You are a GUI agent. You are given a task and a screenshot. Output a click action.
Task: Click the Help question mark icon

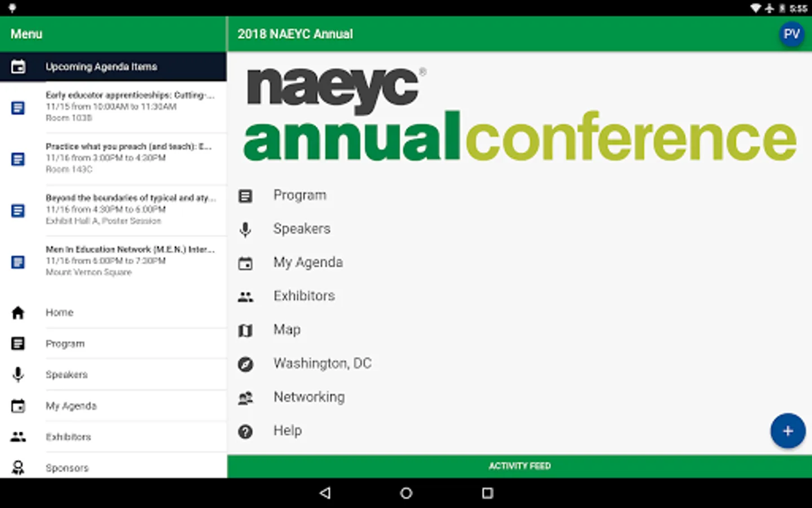[245, 432]
